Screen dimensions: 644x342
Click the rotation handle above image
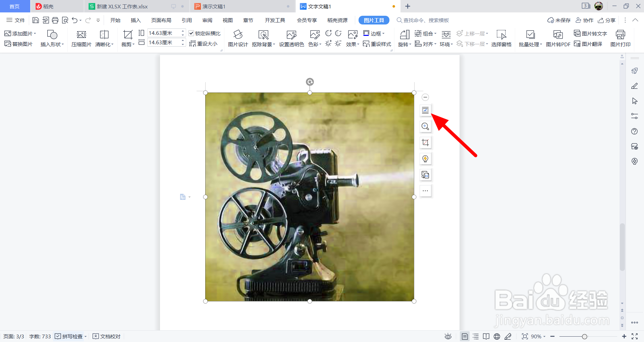click(x=310, y=82)
